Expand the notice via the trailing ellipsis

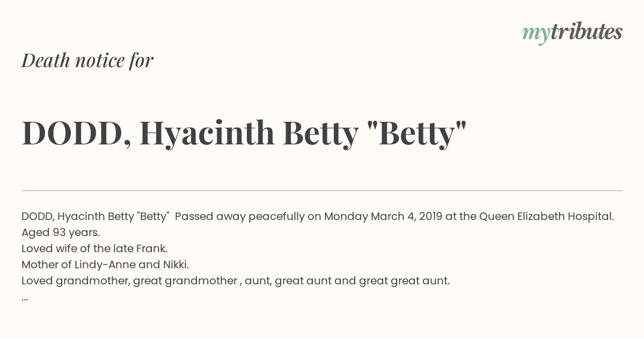[25, 298]
